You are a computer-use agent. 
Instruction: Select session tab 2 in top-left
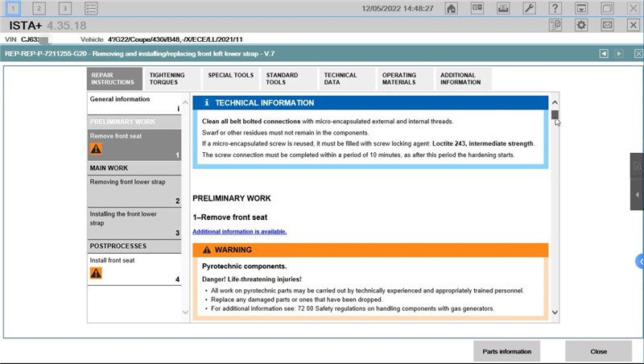tap(39, 8)
